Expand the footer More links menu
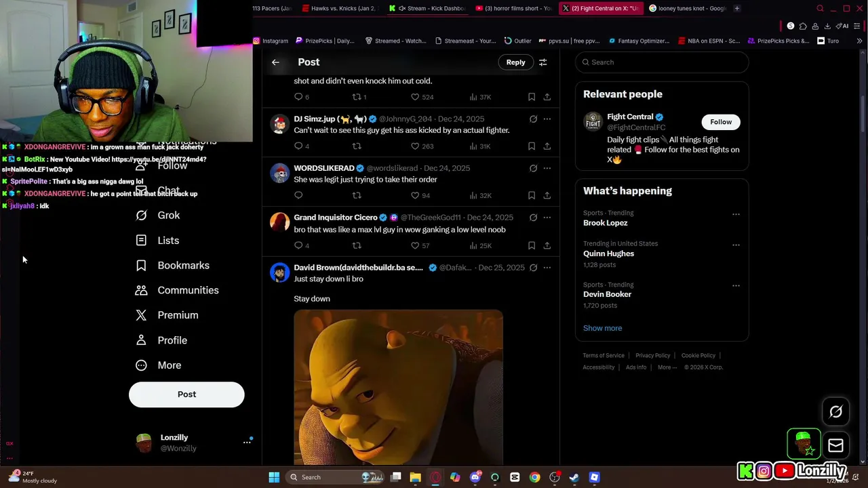 point(667,367)
